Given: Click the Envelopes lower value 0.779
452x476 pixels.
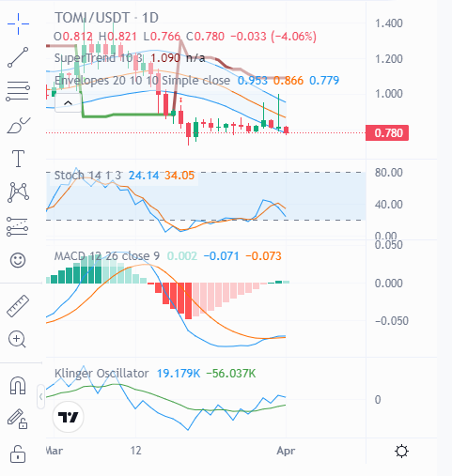Looking at the screenshot, I should pos(324,81).
